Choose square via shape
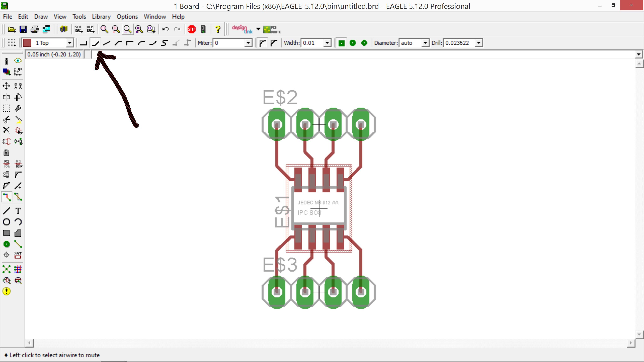644x362 pixels. [341, 43]
